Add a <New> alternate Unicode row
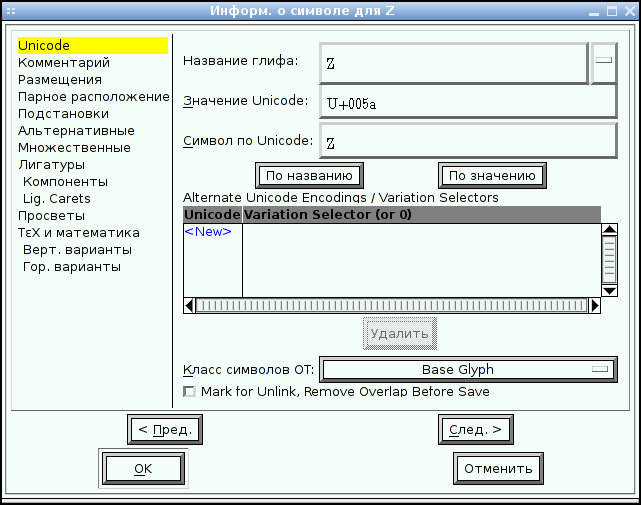 click(208, 232)
